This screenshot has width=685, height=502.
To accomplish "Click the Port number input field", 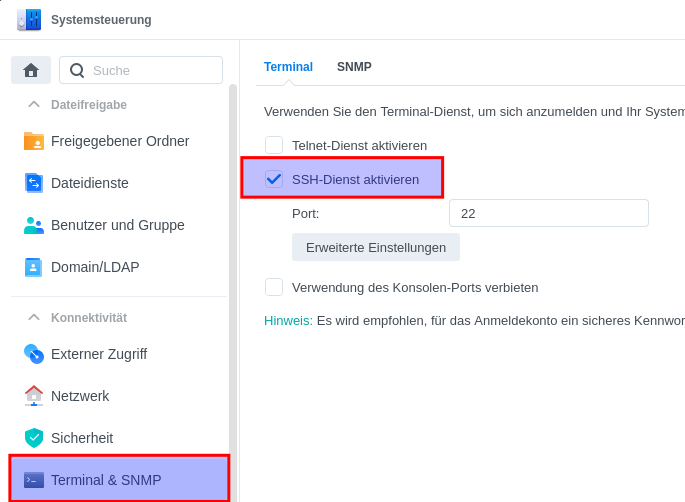I will coord(548,213).
